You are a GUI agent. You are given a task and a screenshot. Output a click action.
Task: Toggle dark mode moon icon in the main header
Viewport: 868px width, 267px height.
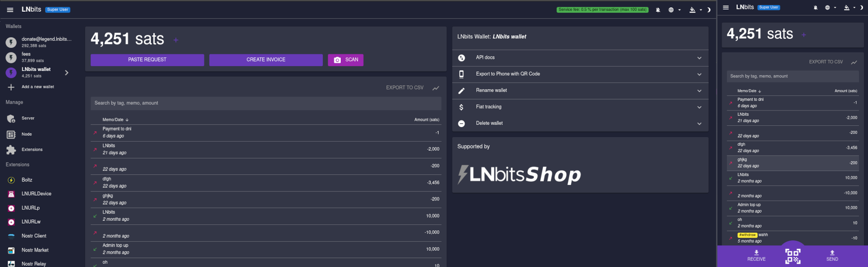click(709, 10)
